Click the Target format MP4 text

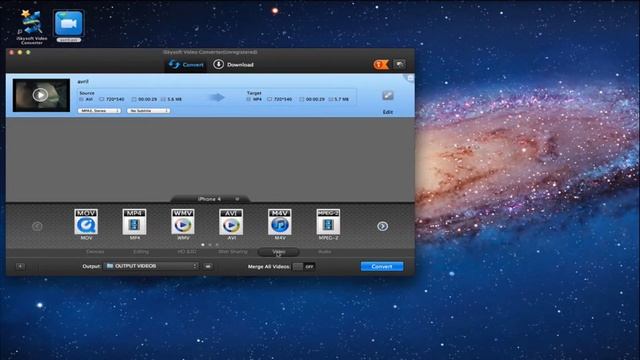click(x=257, y=99)
